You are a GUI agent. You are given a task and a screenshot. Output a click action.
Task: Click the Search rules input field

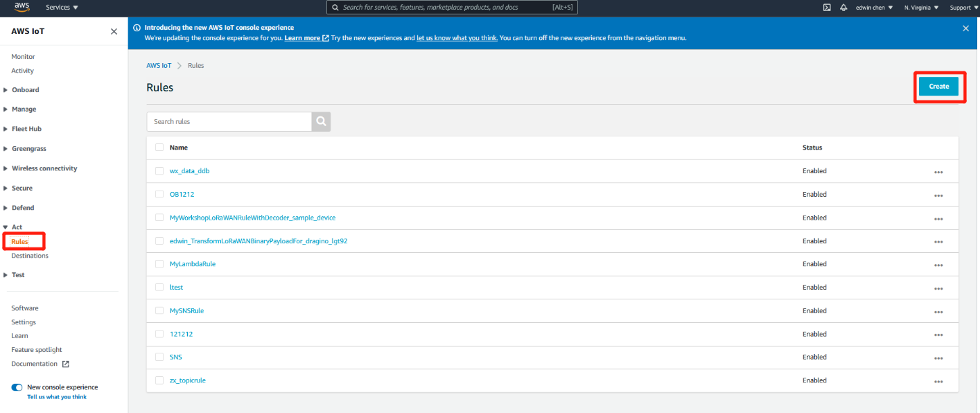click(x=229, y=121)
